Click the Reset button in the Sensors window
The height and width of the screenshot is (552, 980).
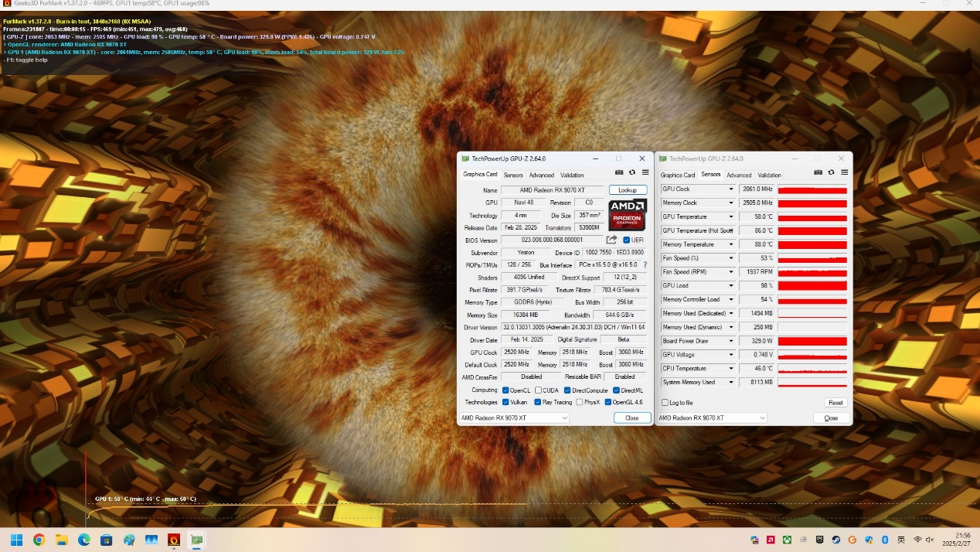(835, 403)
